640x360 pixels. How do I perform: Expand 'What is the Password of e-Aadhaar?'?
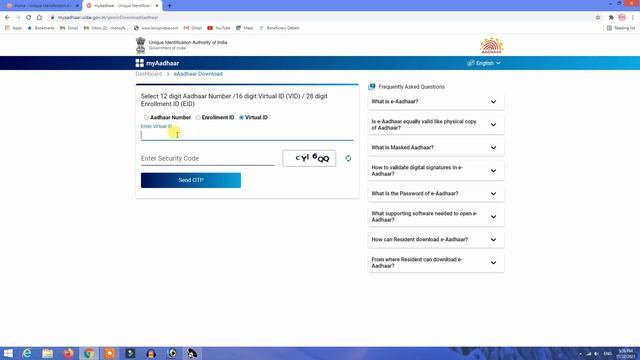436,193
